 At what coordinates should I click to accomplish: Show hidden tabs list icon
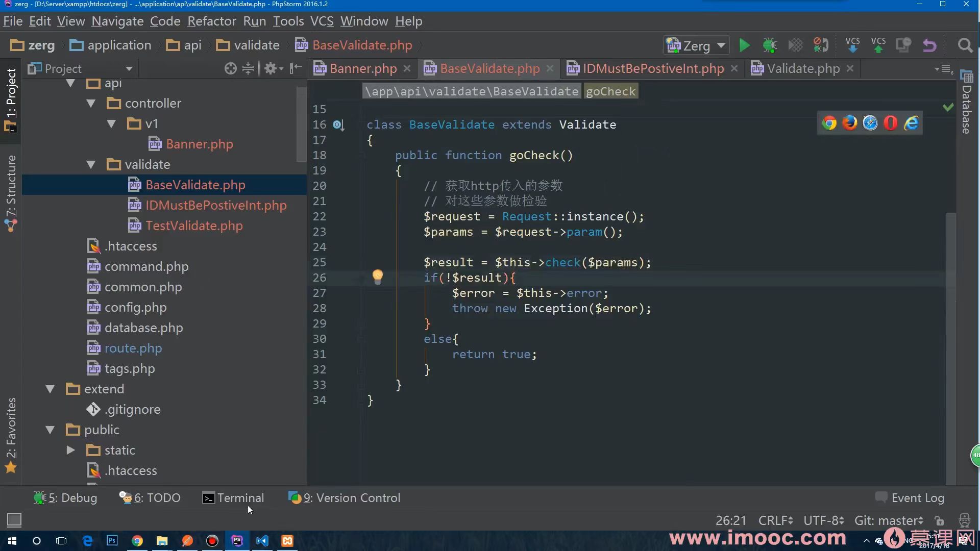[944, 68]
